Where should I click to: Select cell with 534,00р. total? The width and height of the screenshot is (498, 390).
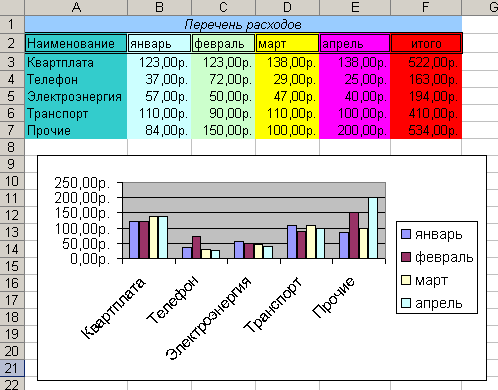(x=426, y=130)
